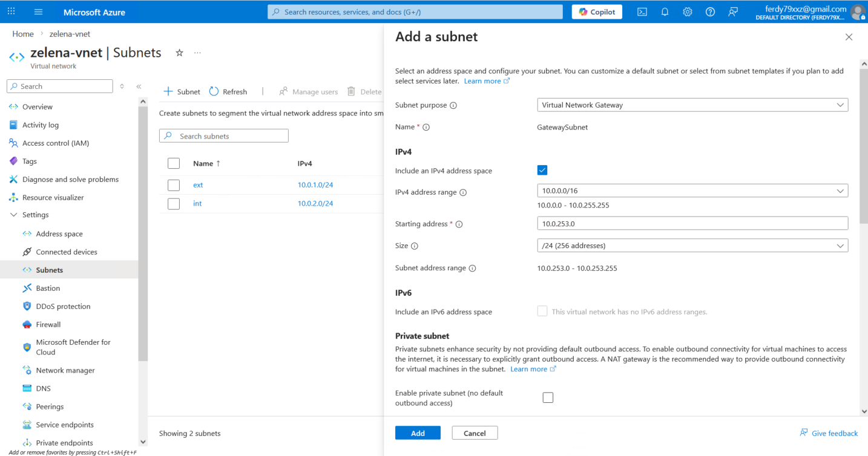Click the Add button

click(418, 433)
